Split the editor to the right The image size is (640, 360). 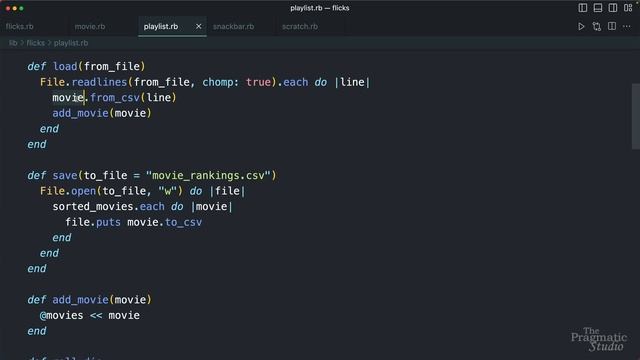click(612, 27)
